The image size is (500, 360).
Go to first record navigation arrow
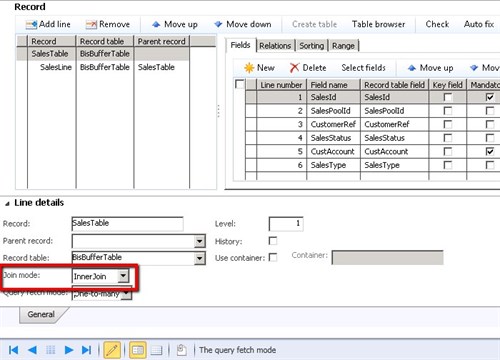(x=13, y=350)
